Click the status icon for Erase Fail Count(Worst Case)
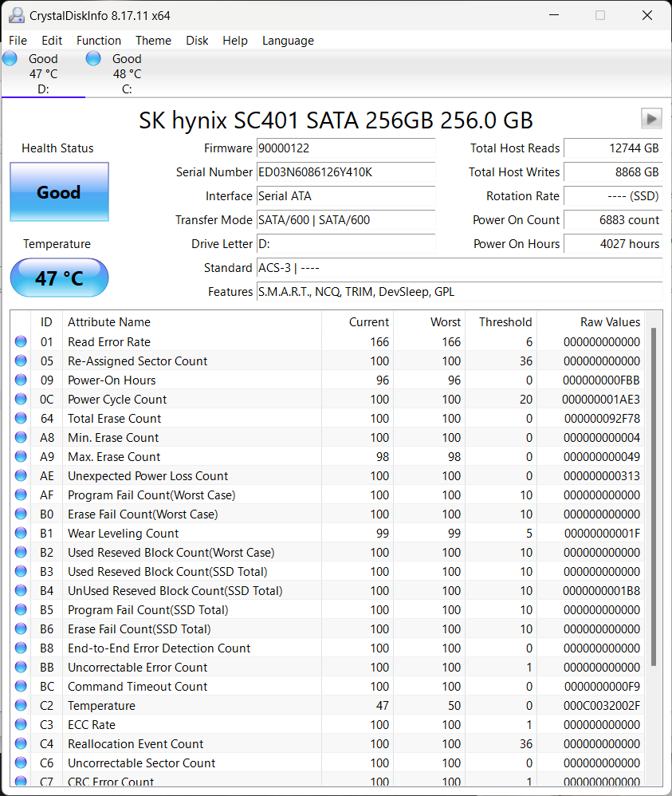 point(21,514)
